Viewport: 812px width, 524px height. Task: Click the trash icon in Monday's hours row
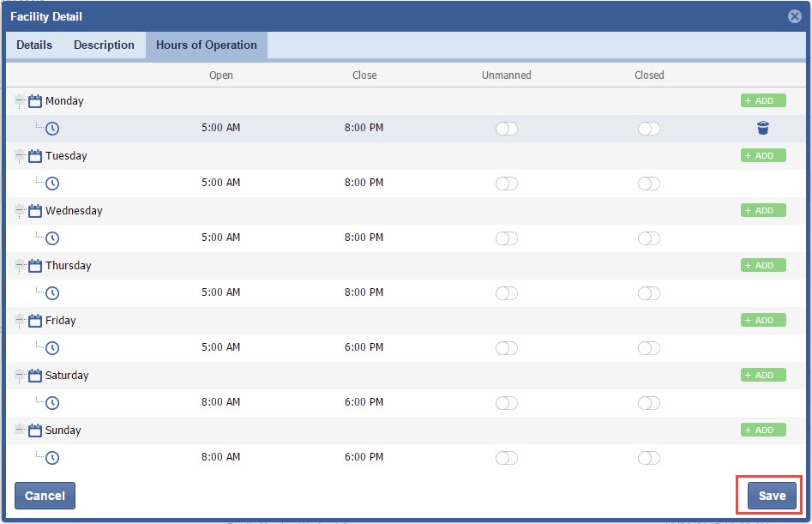click(763, 129)
